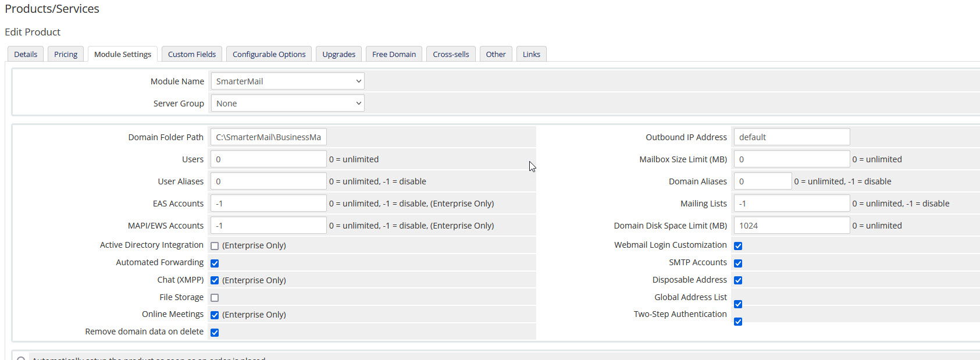Select the automatic setup on order radio button
Screen dimensions: 980x360
pos(21,358)
